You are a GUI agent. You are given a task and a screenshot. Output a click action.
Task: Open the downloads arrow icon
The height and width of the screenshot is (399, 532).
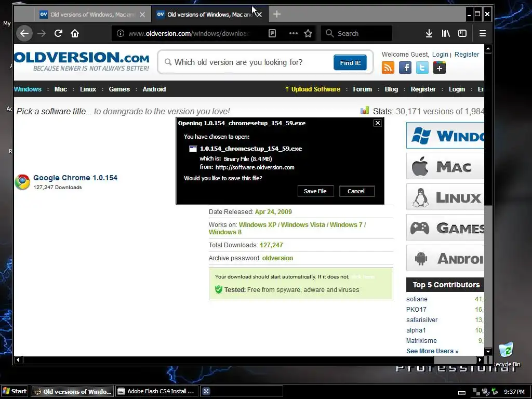[x=429, y=33]
